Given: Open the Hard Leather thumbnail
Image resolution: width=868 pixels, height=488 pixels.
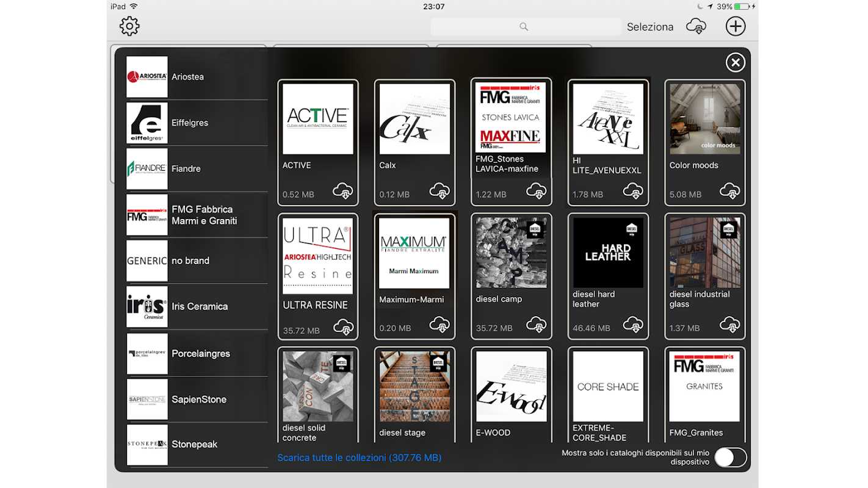Looking at the screenshot, I should point(608,253).
